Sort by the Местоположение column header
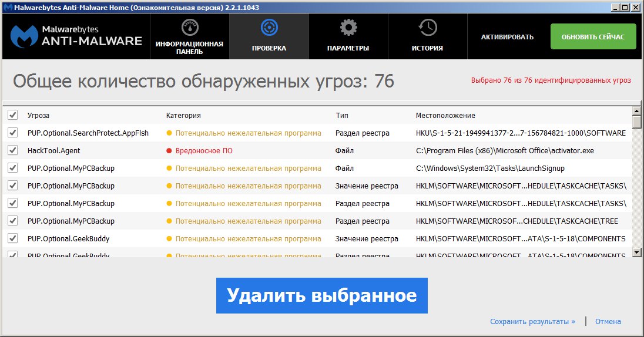This screenshot has height=337, width=644. tap(445, 115)
